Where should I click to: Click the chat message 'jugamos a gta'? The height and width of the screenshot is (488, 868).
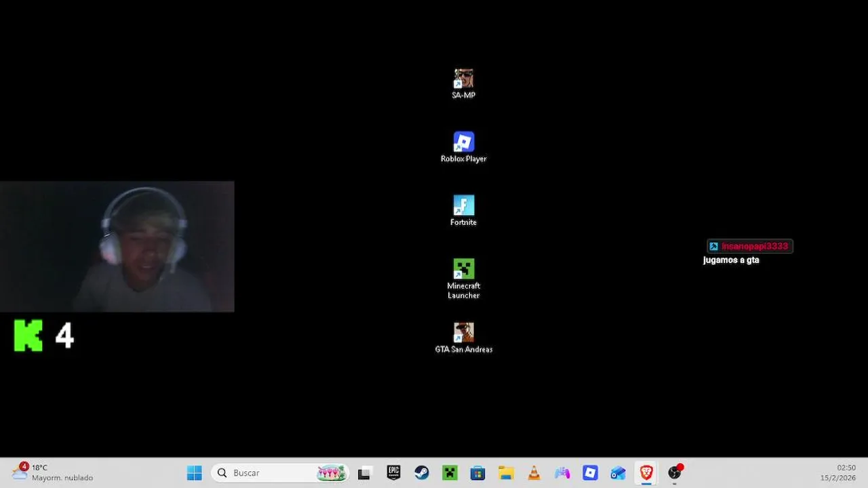pyautogui.click(x=731, y=260)
